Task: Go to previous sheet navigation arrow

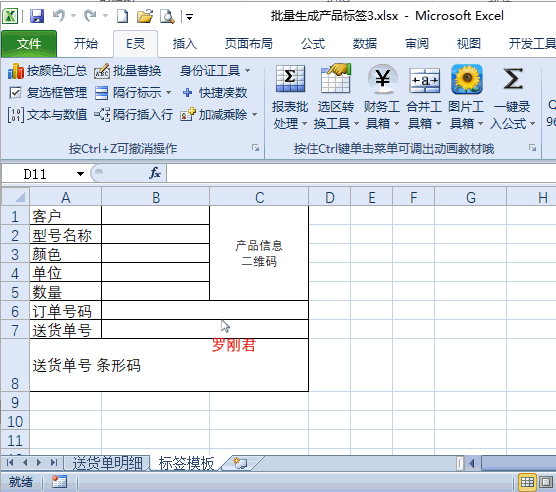Action: coord(25,463)
